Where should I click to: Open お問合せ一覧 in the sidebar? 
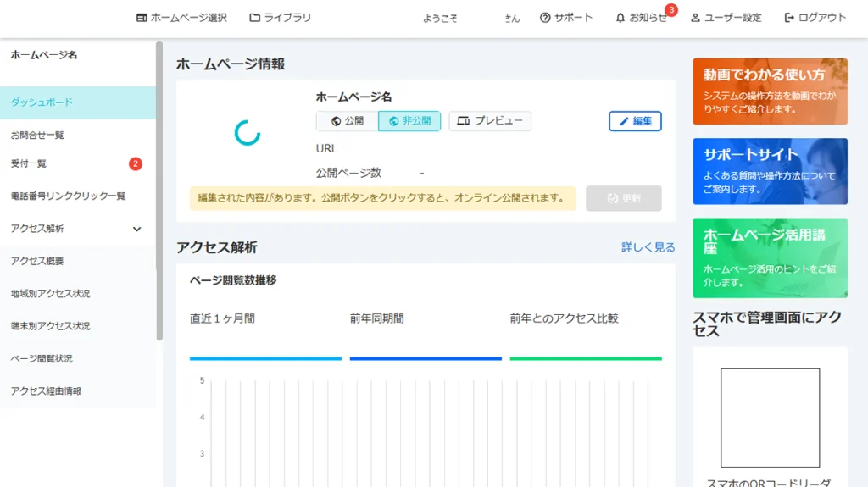tap(37, 135)
